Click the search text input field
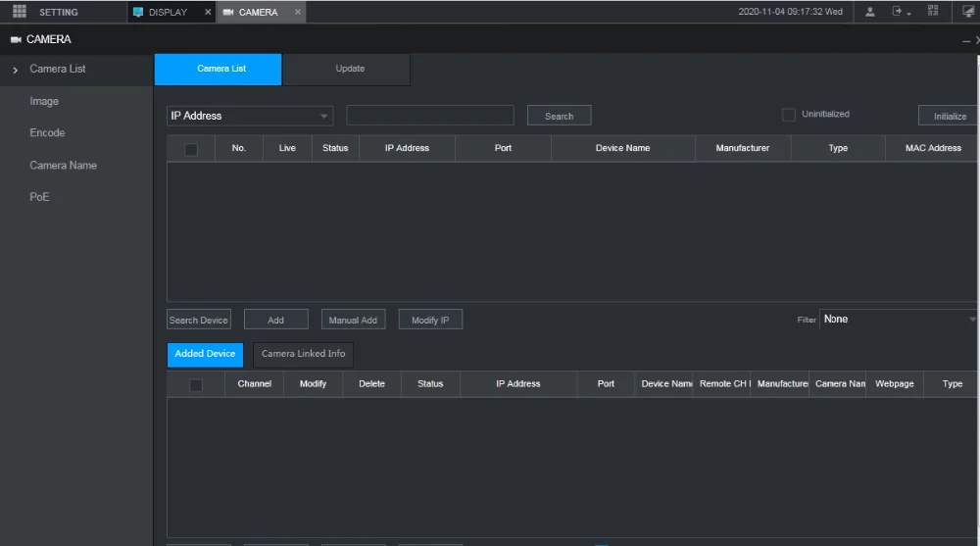Image resolution: width=980 pixels, height=546 pixels. tap(429, 116)
